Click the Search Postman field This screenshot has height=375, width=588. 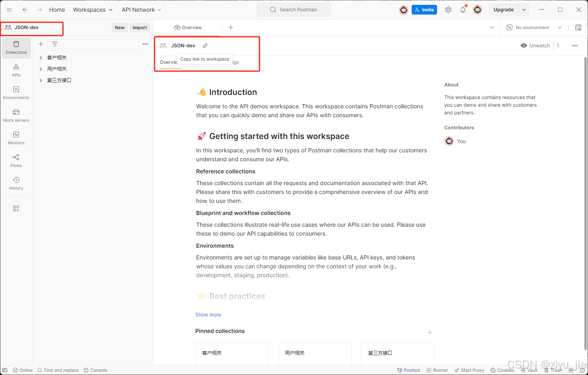pyautogui.click(x=294, y=10)
